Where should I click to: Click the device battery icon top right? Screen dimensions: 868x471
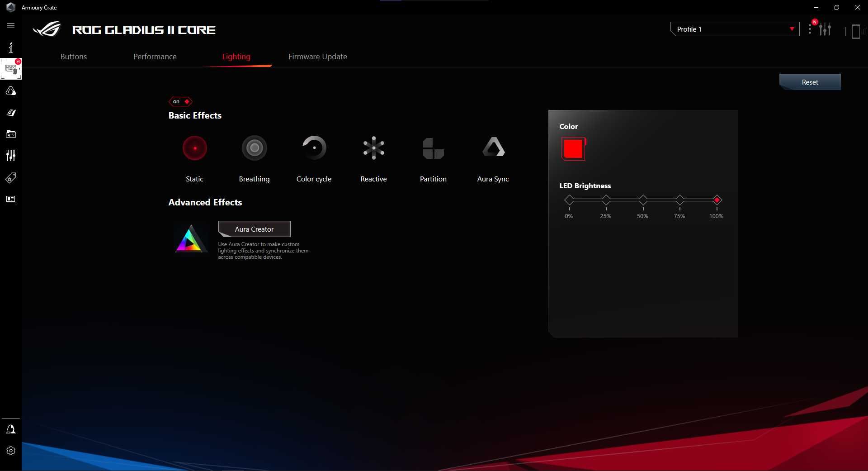click(x=856, y=31)
